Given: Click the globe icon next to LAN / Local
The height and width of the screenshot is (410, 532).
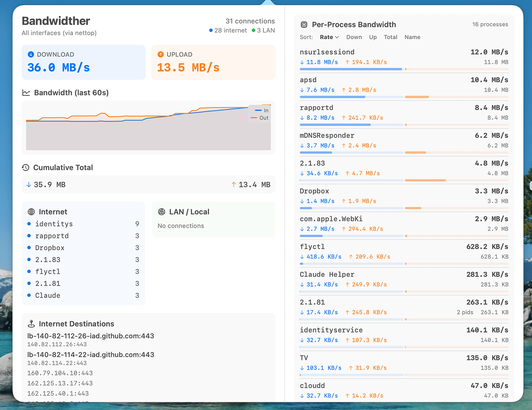Looking at the screenshot, I should [x=162, y=211].
